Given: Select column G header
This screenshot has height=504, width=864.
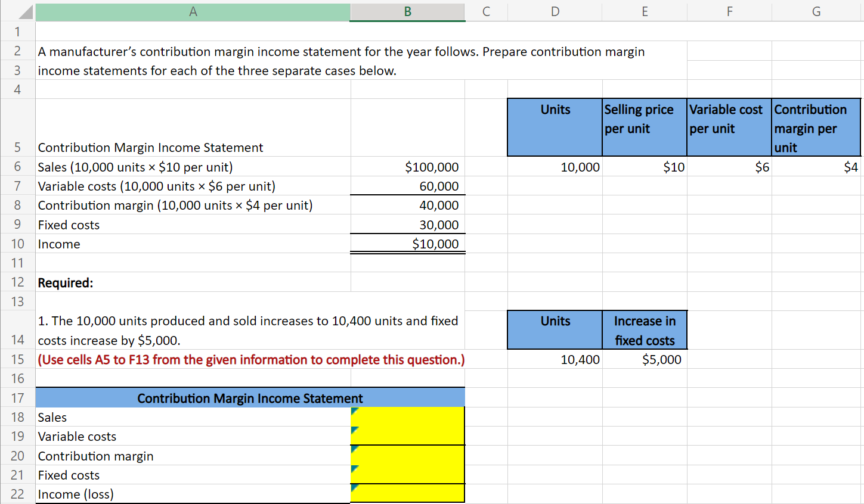Looking at the screenshot, I should coord(817,11).
